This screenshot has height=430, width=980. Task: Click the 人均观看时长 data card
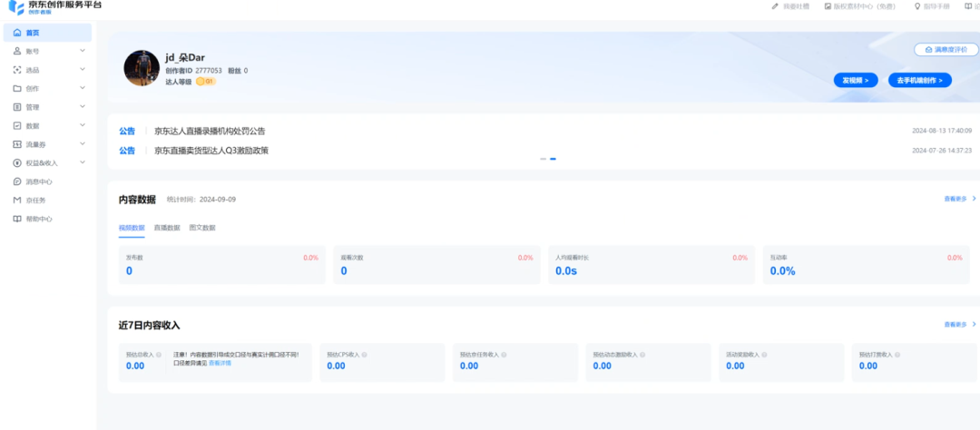click(652, 265)
